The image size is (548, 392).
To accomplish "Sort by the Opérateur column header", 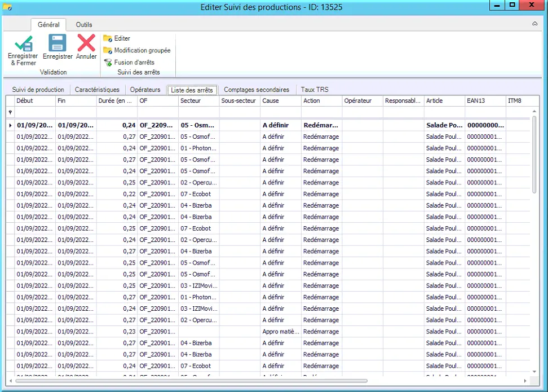I will coord(362,101).
